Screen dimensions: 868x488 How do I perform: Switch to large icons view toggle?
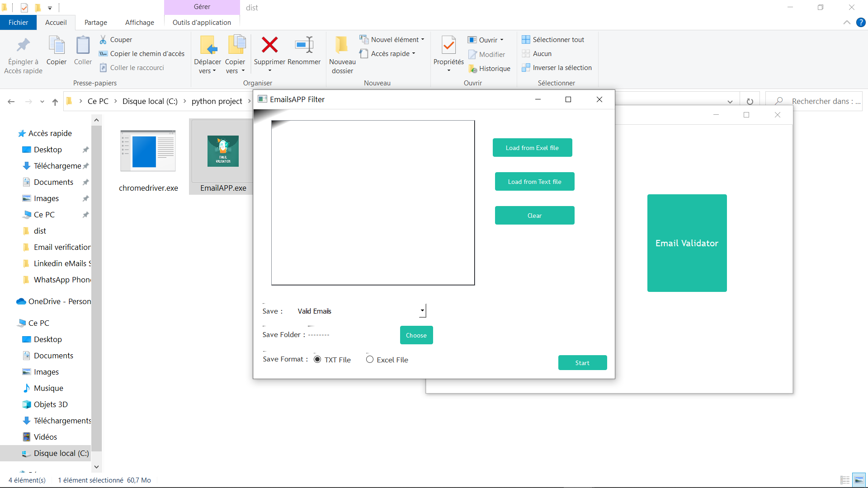click(x=859, y=480)
